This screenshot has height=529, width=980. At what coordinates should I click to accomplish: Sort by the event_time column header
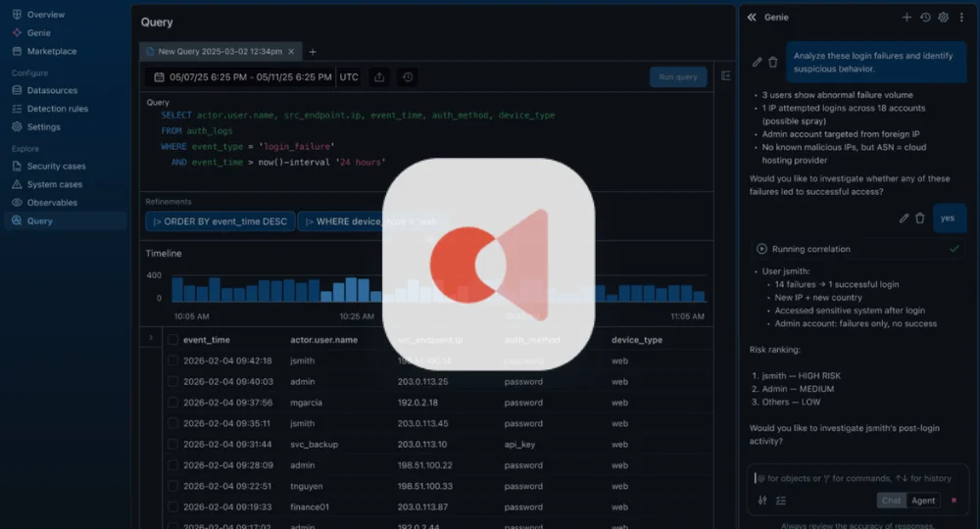[206, 340]
